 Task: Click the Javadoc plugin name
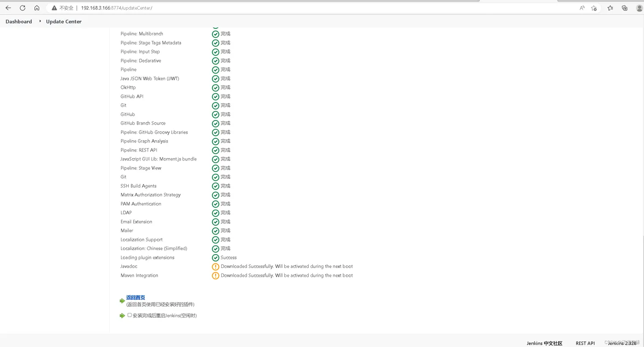129,267
